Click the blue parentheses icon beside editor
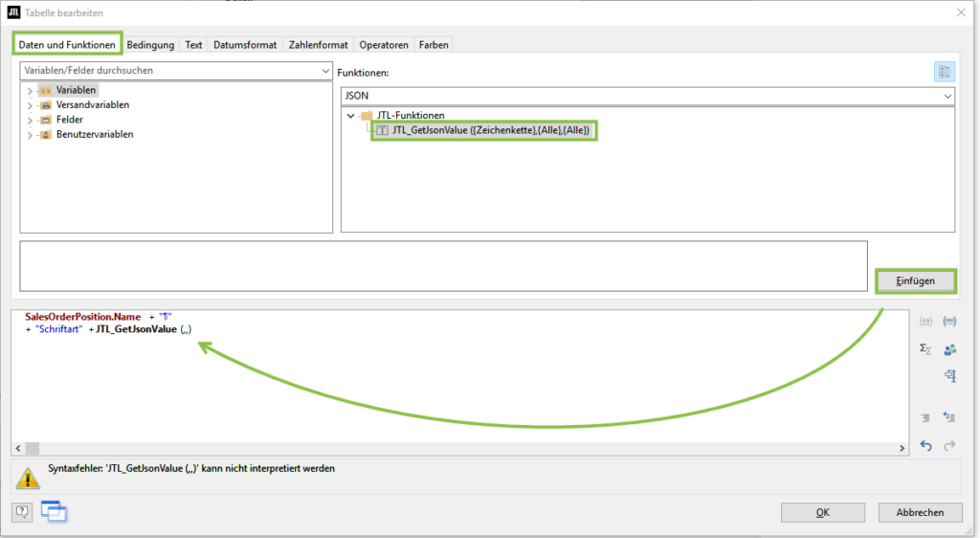 click(x=949, y=322)
